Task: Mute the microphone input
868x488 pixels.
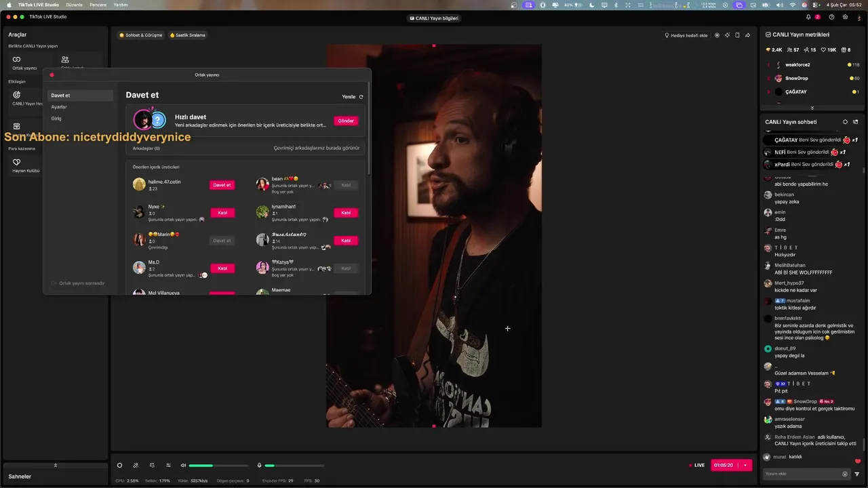Action: point(259,465)
